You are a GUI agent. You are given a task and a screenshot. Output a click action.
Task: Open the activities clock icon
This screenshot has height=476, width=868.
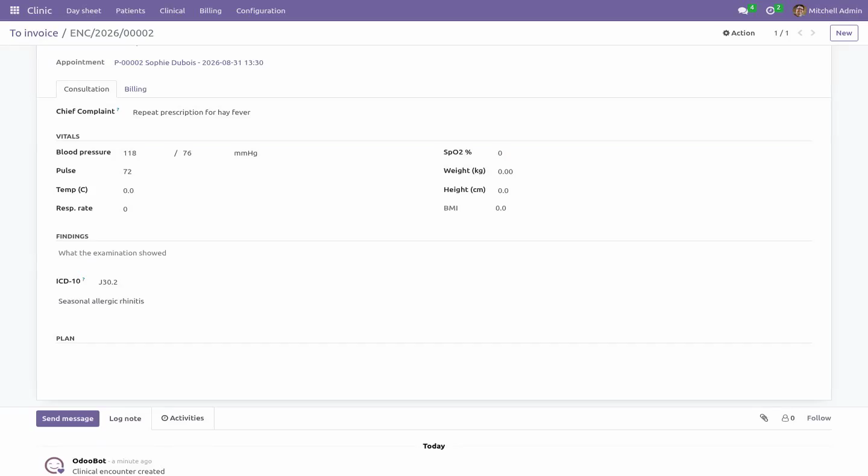[770, 11]
